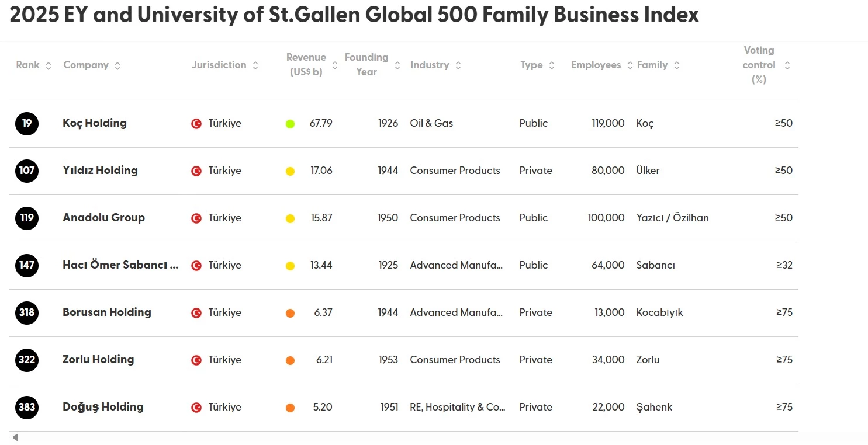868x445 pixels.
Task: Click the Type column sort arrows
Action: pos(552,65)
